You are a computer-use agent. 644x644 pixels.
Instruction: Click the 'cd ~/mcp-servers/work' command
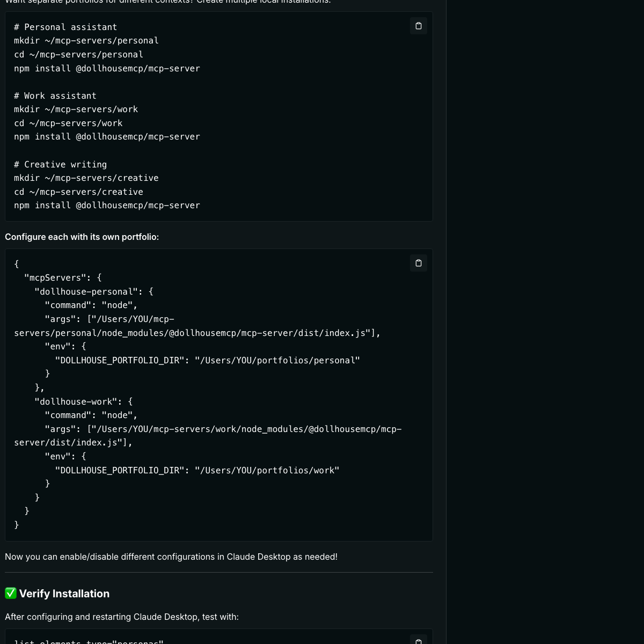click(x=68, y=123)
